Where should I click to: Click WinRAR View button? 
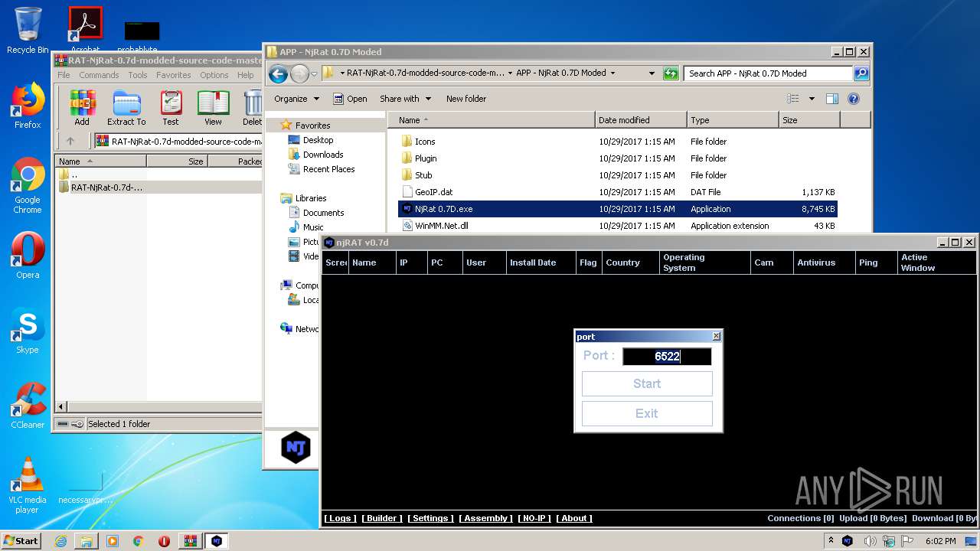[x=213, y=108]
